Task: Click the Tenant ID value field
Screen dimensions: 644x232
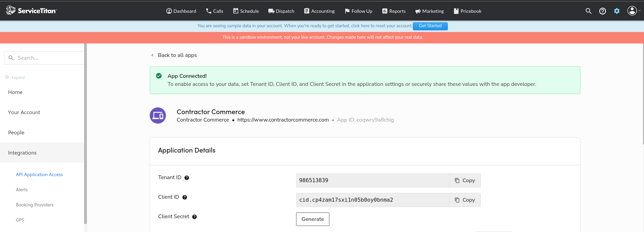Action: [x=372, y=180]
